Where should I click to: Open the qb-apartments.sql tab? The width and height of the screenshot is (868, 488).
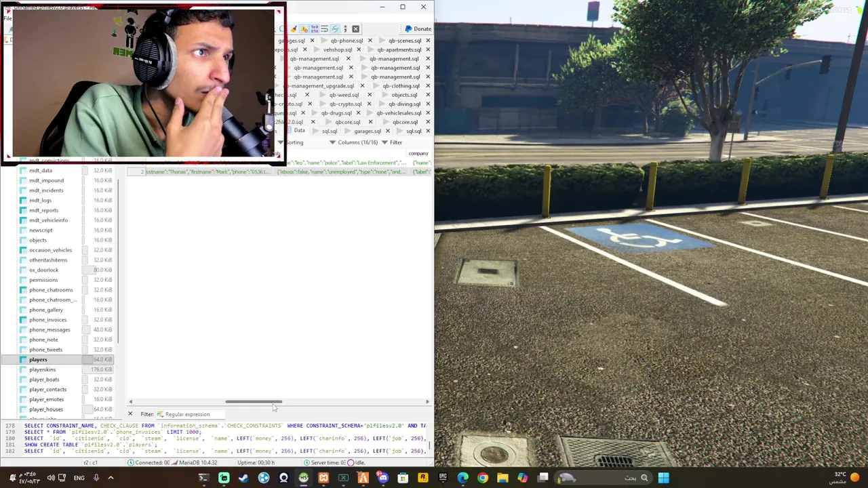point(399,49)
